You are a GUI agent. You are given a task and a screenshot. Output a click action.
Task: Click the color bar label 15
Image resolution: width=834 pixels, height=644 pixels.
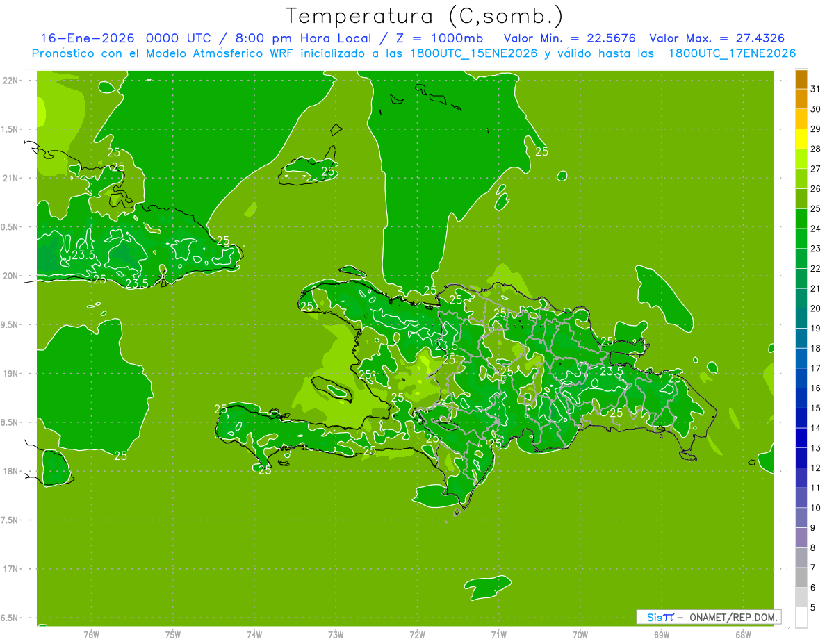click(816, 408)
